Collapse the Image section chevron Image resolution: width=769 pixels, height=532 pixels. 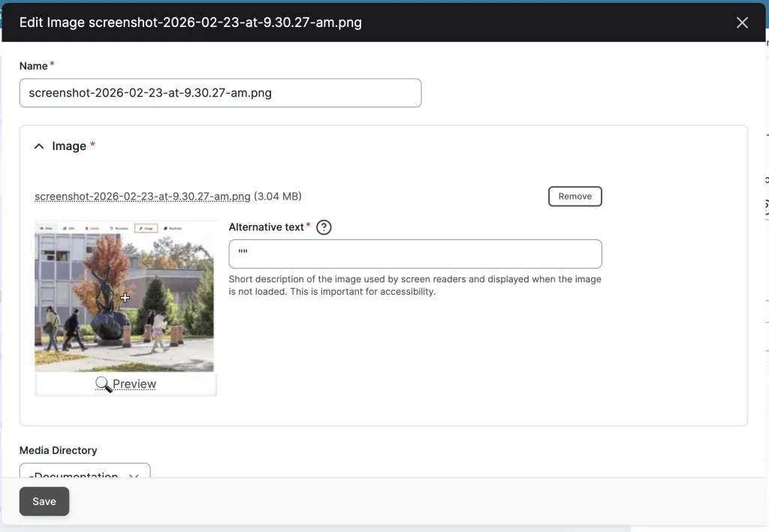coord(39,146)
